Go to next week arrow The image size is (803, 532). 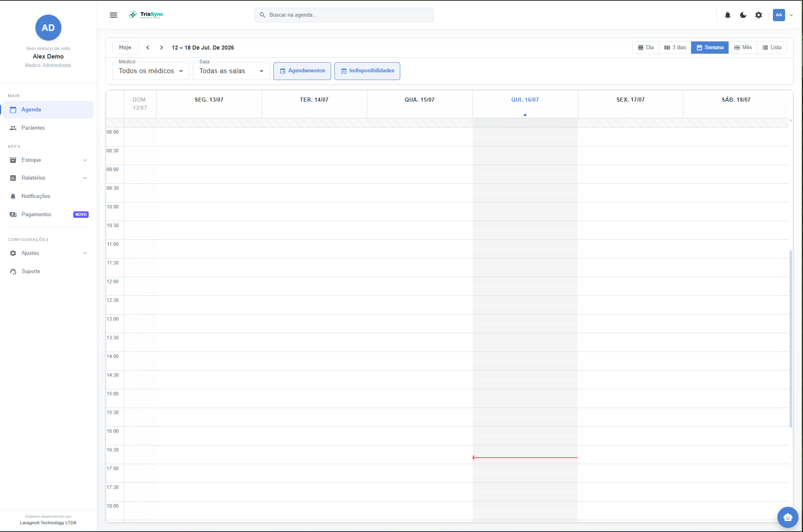(x=161, y=48)
